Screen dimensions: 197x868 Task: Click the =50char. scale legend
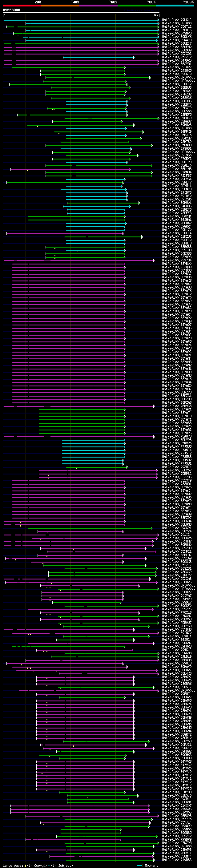coord(147,866)
